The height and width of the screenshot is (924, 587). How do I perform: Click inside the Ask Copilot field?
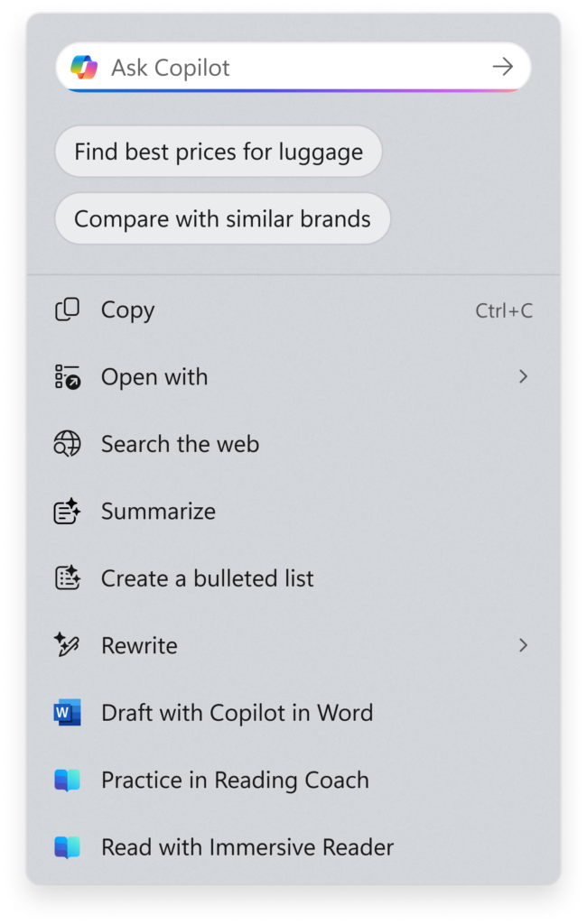pyautogui.click(x=271, y=66)
